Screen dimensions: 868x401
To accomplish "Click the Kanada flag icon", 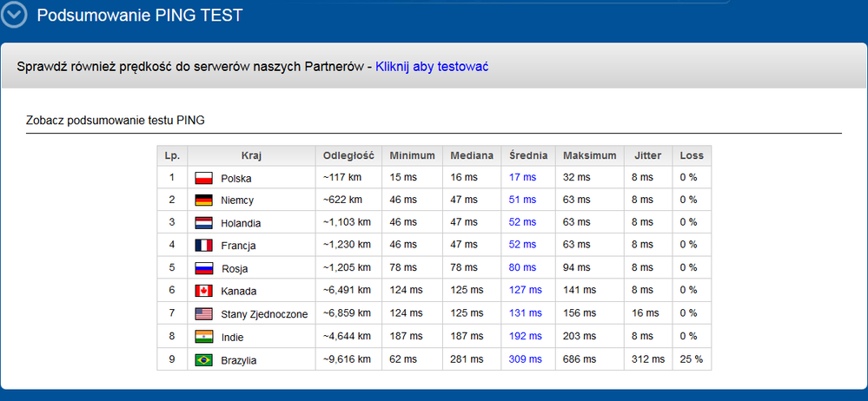I will tap(204, 291).
